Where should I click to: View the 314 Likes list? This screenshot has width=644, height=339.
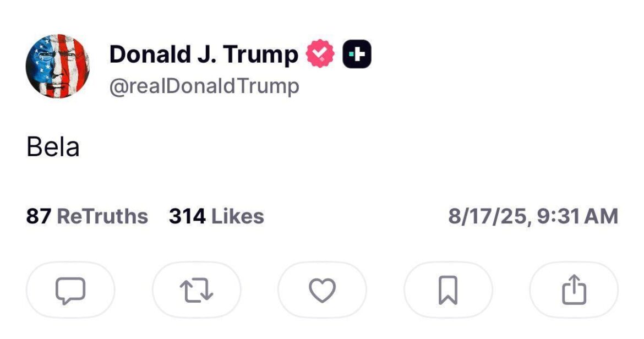tap(216, 216)
